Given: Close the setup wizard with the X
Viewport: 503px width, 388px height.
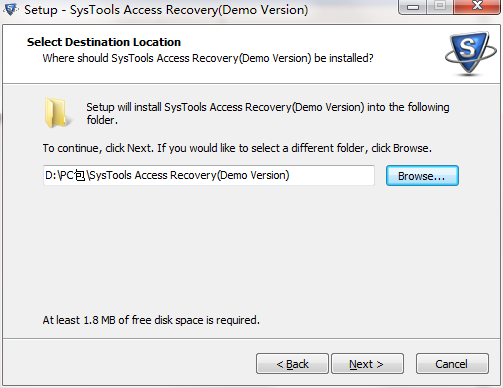Looking at the screenshot, I should click(477, 7).
